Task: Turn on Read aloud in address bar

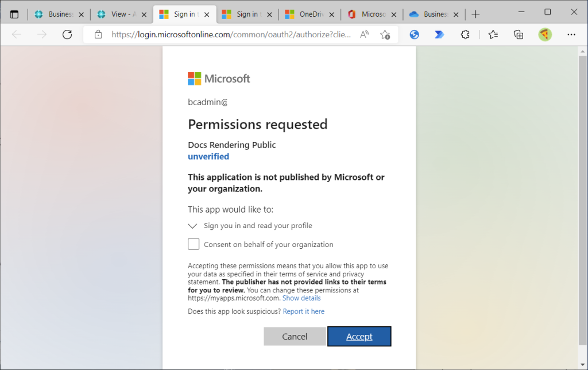Action: (x=364, y=35)
